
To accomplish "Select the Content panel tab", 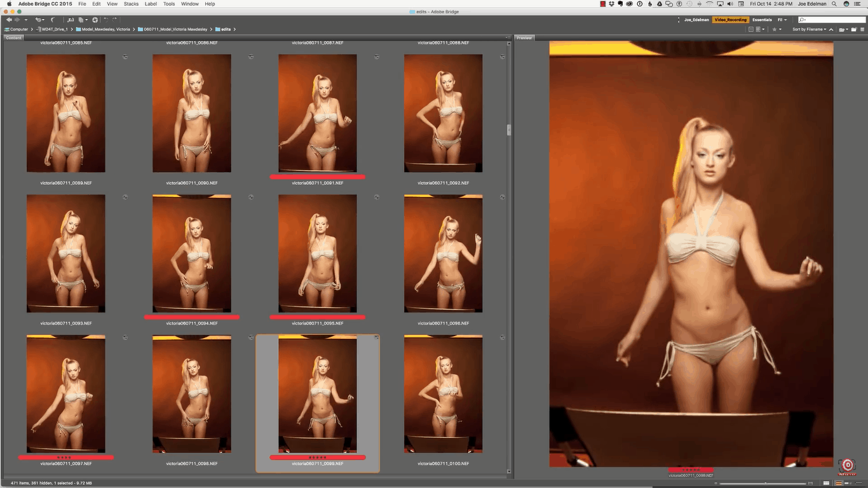I will [x=13, y=37].
